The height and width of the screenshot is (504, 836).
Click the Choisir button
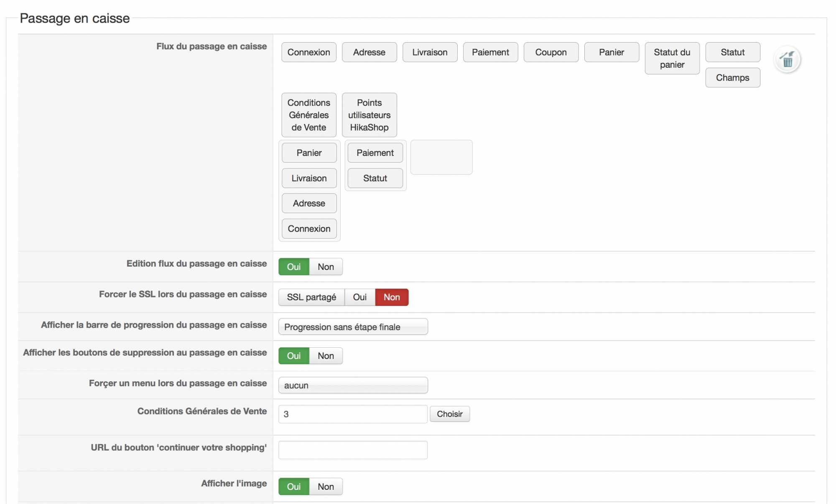(x=449, y=414)
